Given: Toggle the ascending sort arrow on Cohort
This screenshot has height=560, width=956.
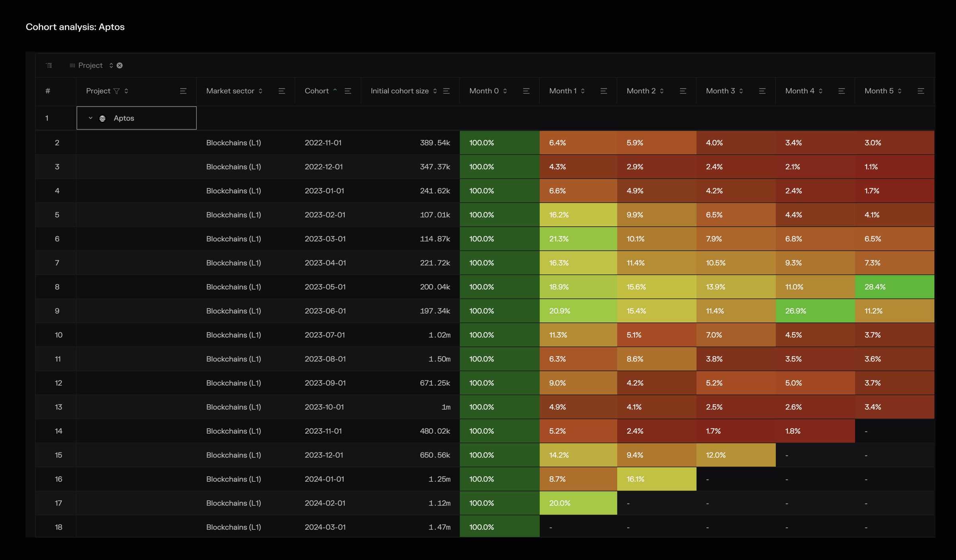Looking at the screenshot, I should pos(335,90).
